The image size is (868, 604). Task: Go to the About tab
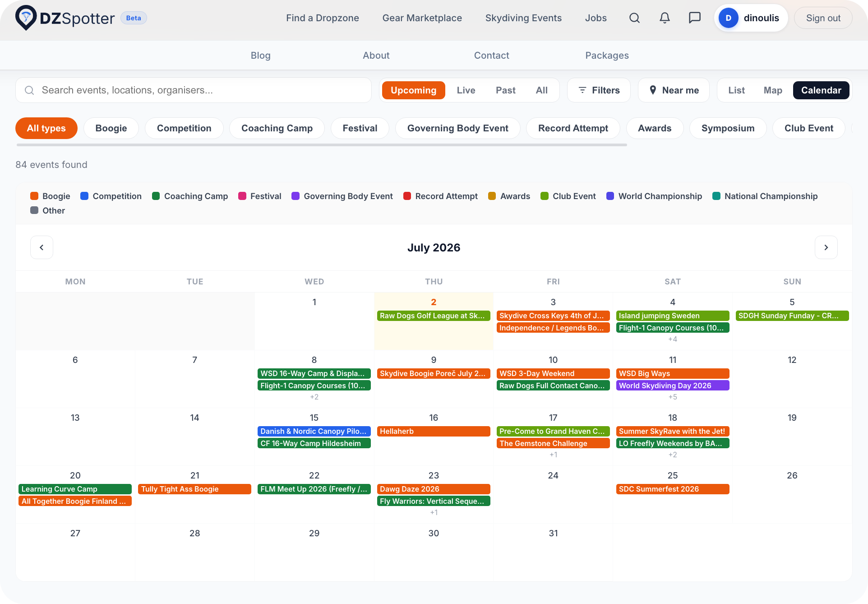(x=376, y=56)
